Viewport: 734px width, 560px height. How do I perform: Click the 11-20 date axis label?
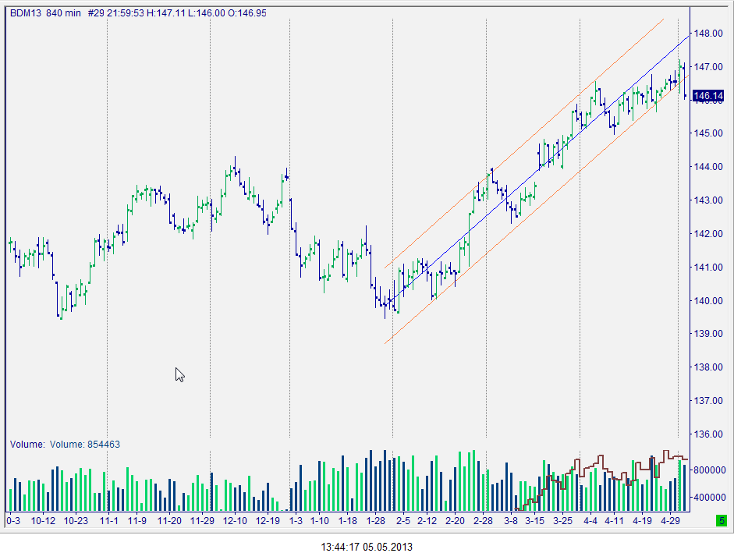click(169, 521)
